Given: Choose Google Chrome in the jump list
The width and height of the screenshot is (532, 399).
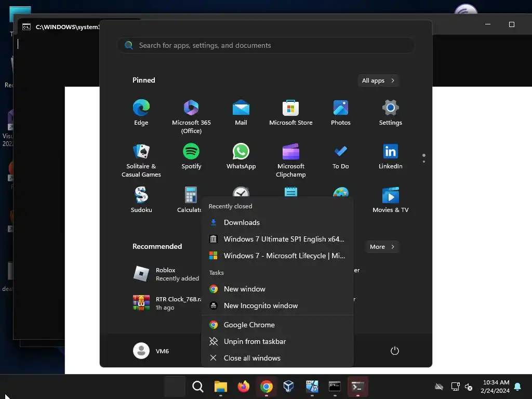Looking at the screenshot, I should [x=277, y=325].
